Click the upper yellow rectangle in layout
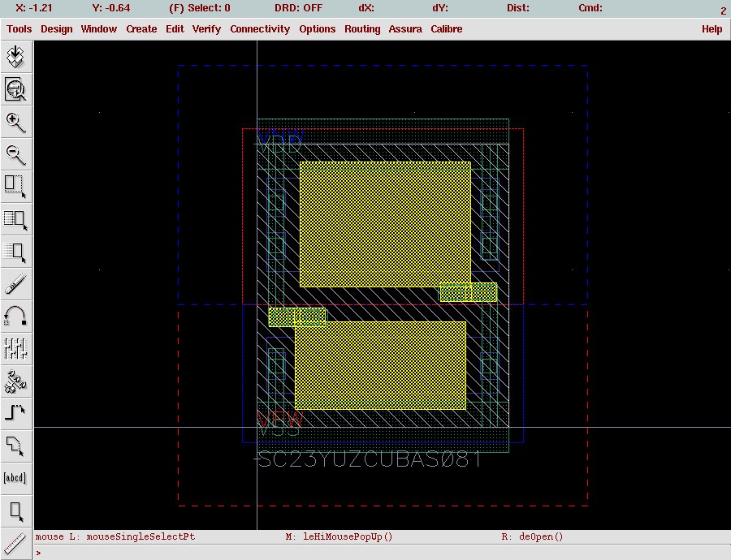Image resolution: width=731 pixels, height=560 pixels. (385, 224)
